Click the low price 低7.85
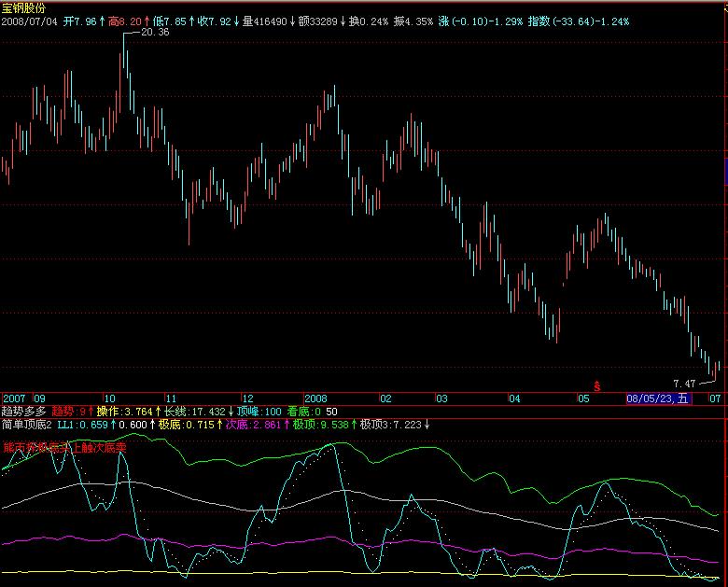 [169, 21]
